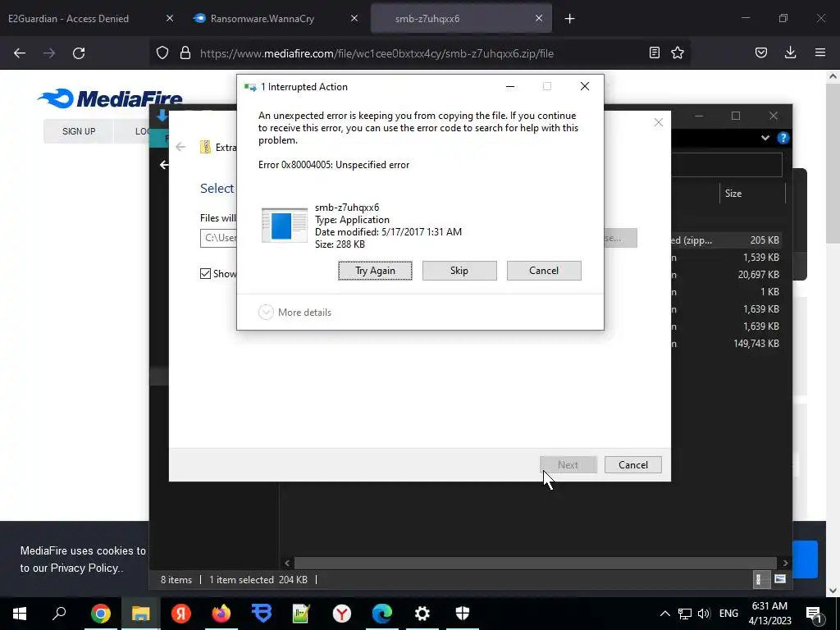
Task: Launch Google Chrome from the taskbar
Action: point(100,614)
